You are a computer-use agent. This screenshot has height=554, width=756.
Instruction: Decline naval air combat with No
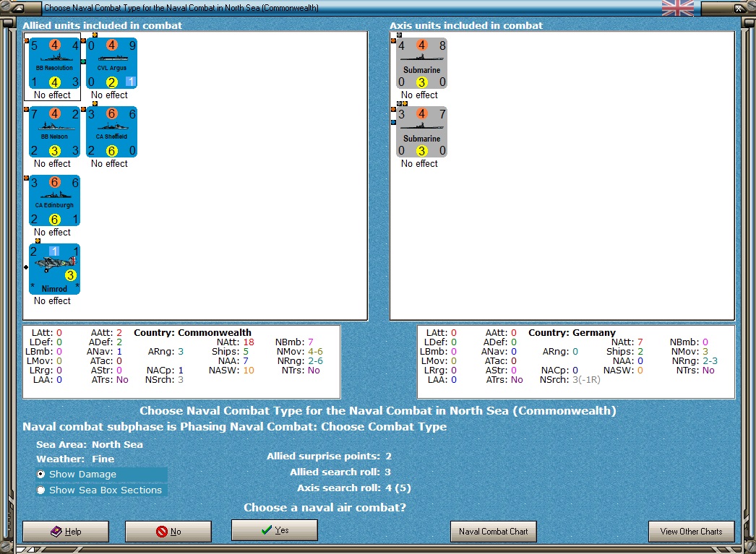tap(168, 532)
